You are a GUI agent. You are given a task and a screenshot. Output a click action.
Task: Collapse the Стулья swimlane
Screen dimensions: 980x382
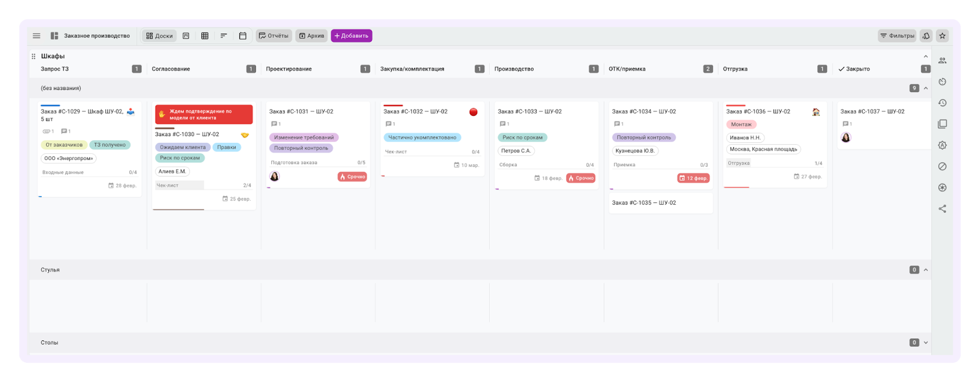pyautogui.click(x=925, y=270)
